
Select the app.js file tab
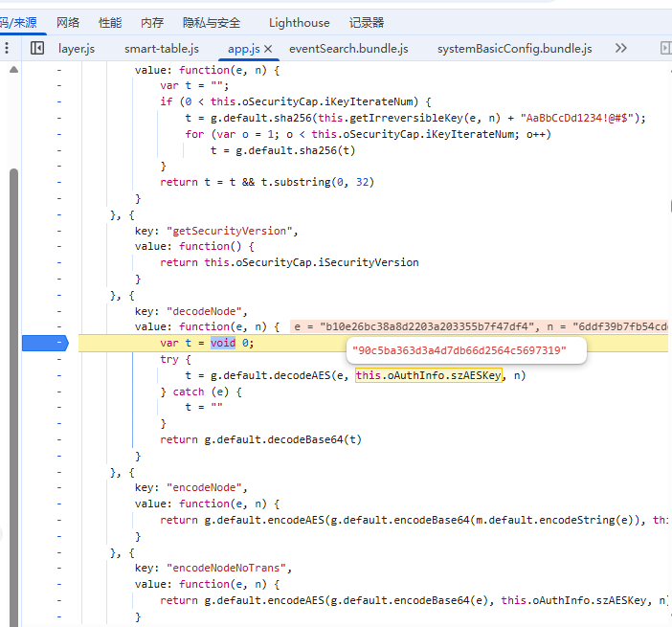tap(244, 49)
